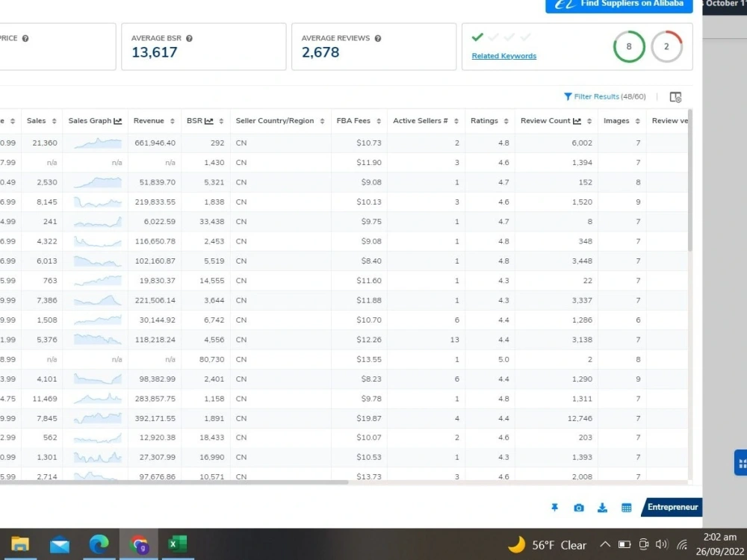The width and height of the screenshot is (747, 560).
Task: Sort by FBA Fees column
Action: [379, 122]
